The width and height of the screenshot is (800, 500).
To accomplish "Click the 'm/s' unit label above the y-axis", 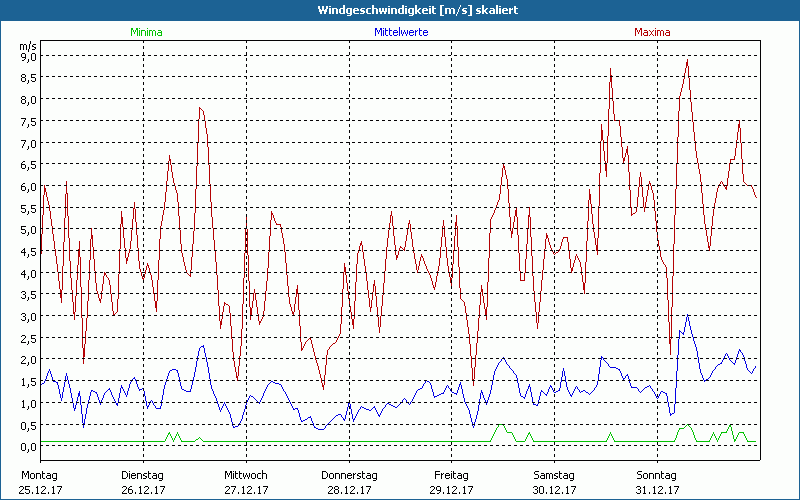I will tap(27, 46).
